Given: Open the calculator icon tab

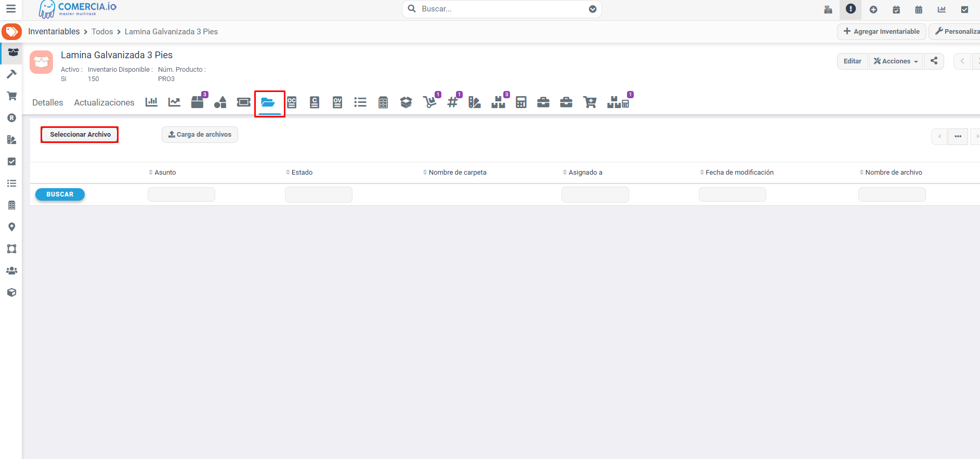Looking at the screenshot, I should click(521, 102).
